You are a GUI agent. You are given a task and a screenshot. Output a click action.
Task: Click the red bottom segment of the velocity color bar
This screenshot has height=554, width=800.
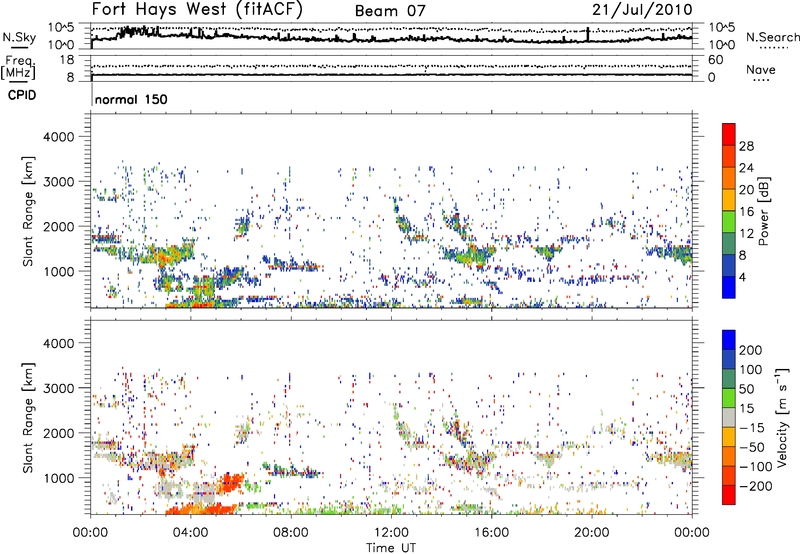click(729, 495)
